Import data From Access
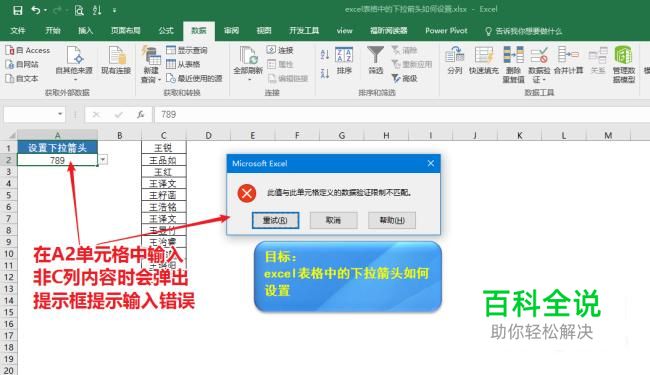The image size is (650, 375). click(28, 50)
